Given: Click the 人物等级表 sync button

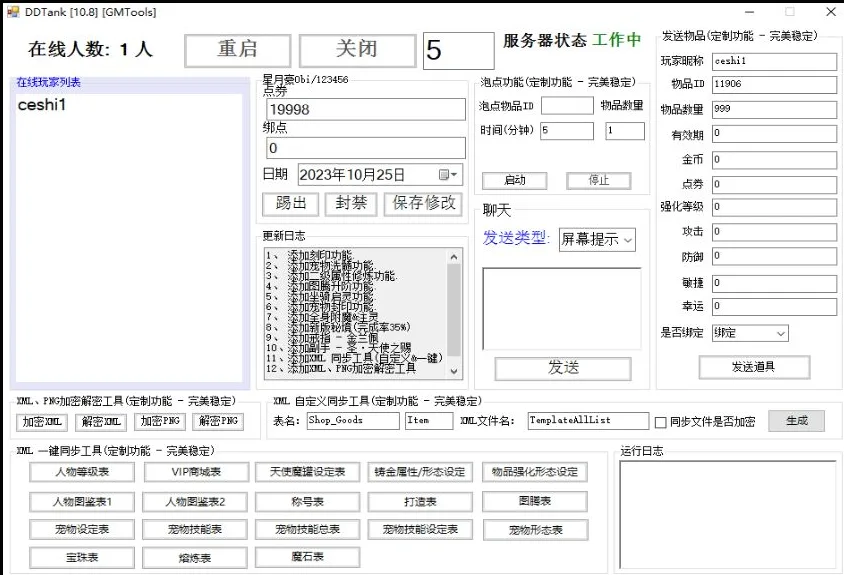Looking at the screenshot, I should click(x=82, y=472).
